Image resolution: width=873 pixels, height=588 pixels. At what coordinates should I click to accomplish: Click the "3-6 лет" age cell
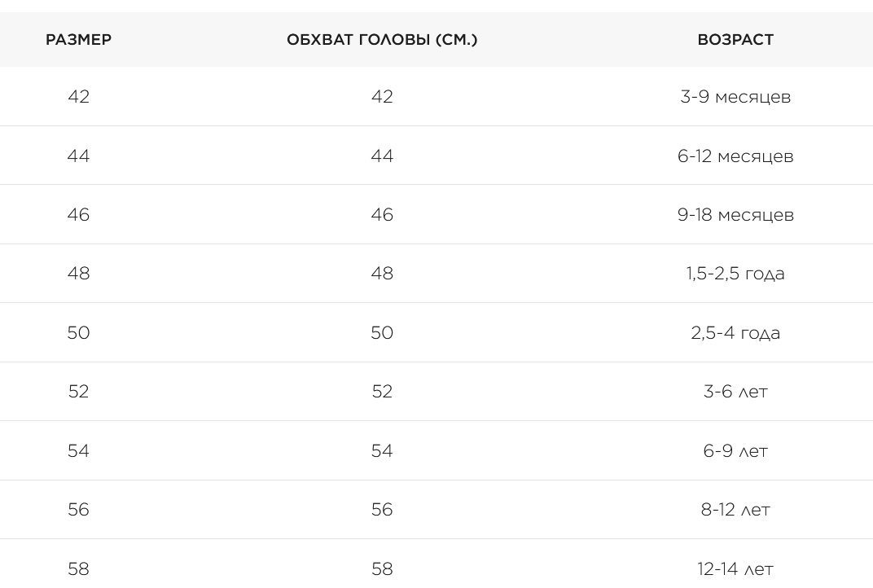pos(735,391)
